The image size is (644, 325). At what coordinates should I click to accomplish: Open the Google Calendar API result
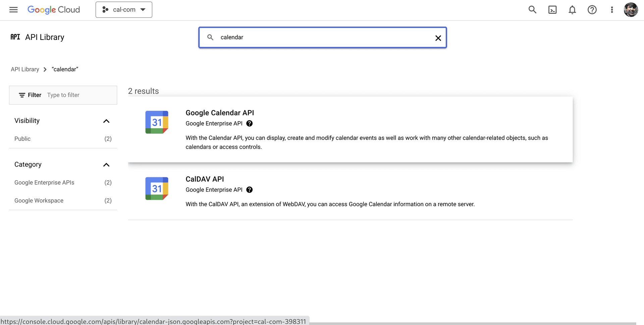[x=220, y=113]
